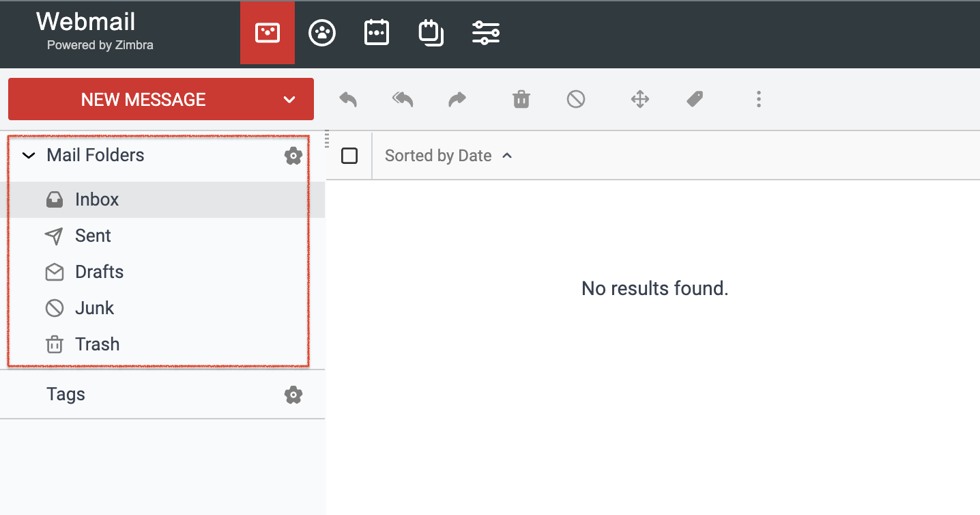The image size is (980, 515).
Task: Open the three-dot more actions menu
Action: pos(758,100)
